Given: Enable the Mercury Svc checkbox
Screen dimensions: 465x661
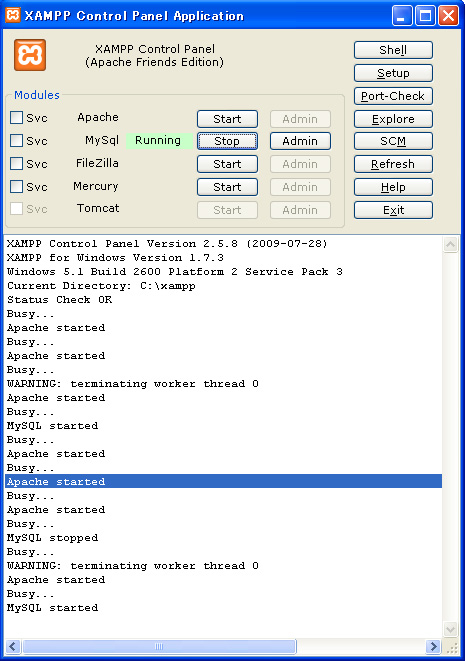Looking at the screenshot, I should [16, 186].
